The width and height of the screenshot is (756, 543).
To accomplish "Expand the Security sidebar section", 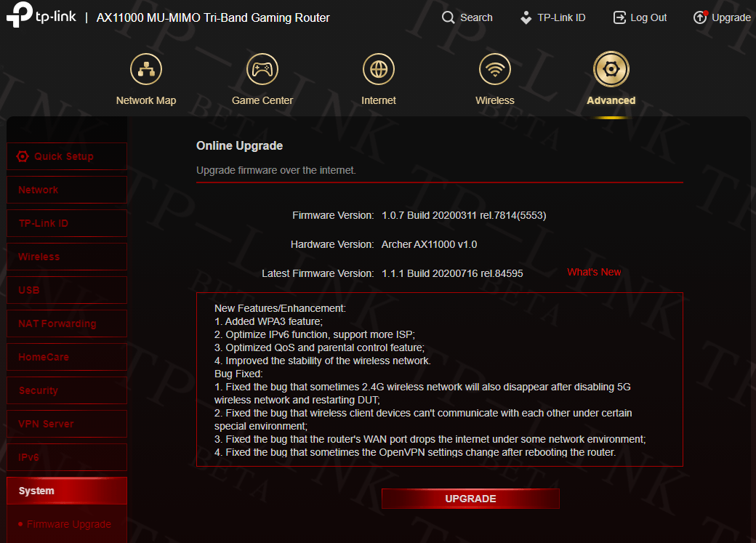I will click(67, 390).
